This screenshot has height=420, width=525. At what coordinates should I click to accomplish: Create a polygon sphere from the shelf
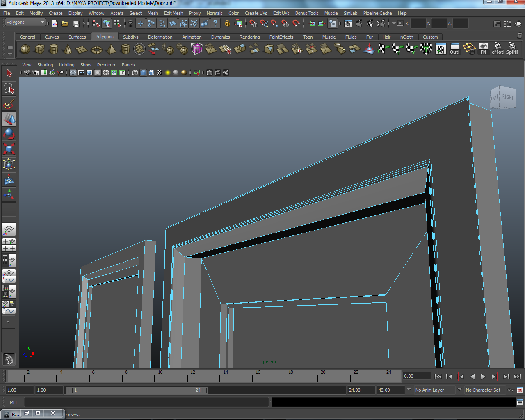click(25, 50)
